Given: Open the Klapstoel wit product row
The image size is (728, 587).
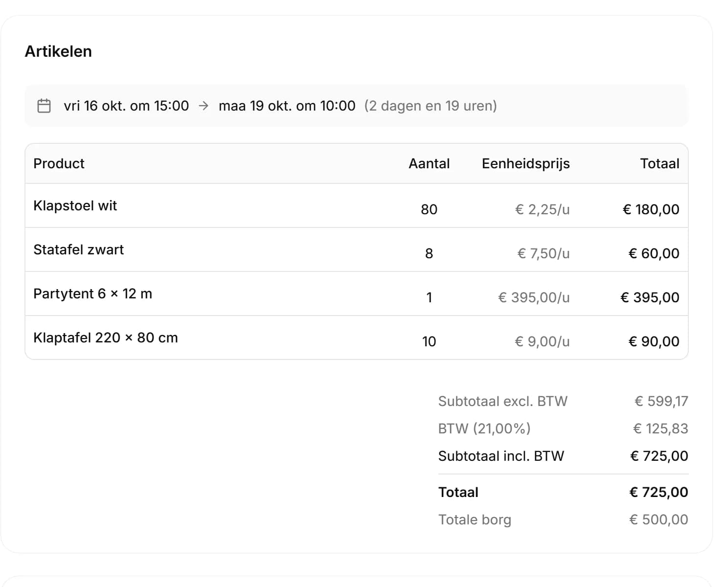Looking at the screenshot, I should pos(357,206).
